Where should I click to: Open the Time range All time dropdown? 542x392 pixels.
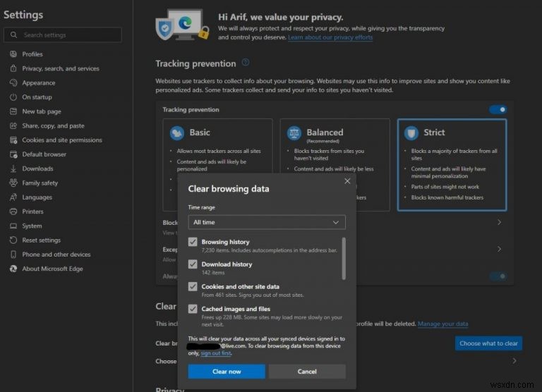[x=267, y=222]
